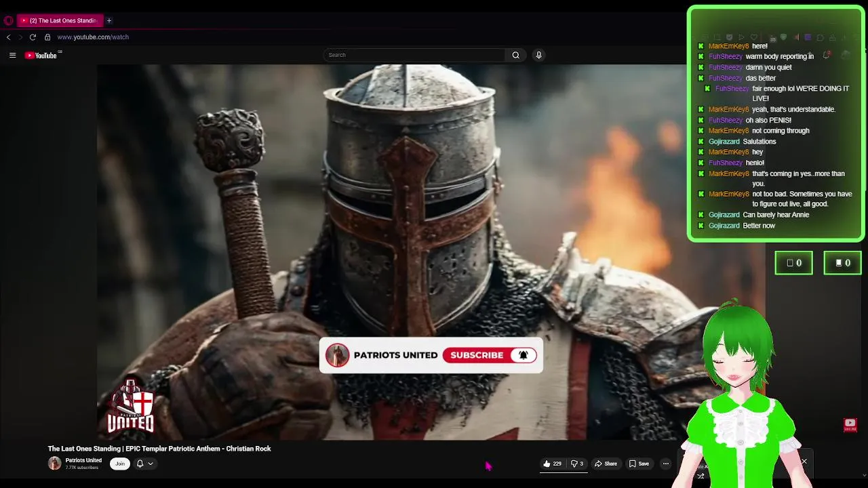The width and height of the screenshot is (868, 488).
Task: Click the Patriots United avatar in video overlay
Action: pos(337,355)
